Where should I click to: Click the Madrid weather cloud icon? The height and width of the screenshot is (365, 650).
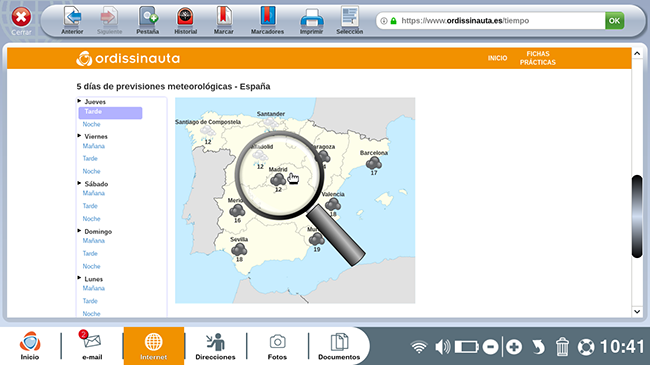coord(278,180)
